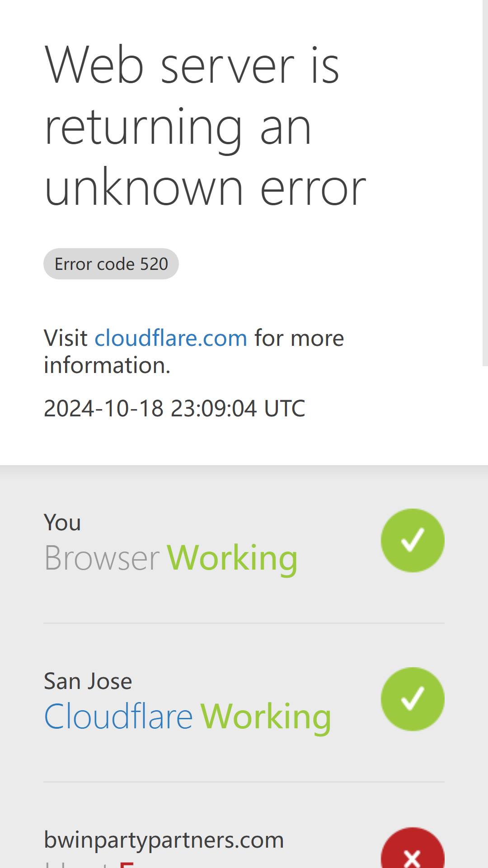Click the green Working text next to Browser
Image resolution: width=488 pixels, height=868 pixels.
pyautogui.click(x=232, y=558)
